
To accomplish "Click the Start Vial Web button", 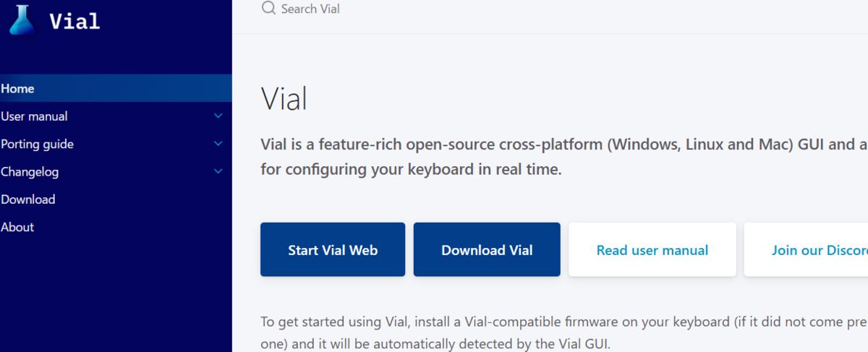I will (333, 249).
